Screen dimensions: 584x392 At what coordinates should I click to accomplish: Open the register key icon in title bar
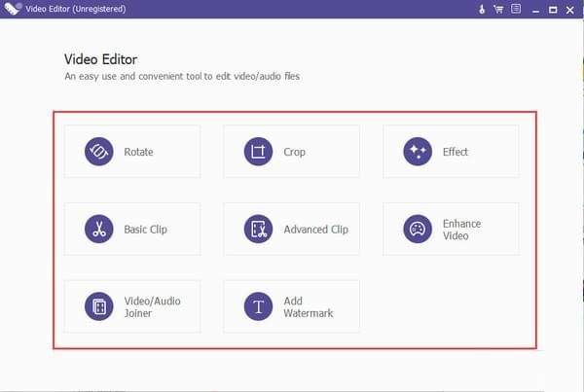(482, 9)
